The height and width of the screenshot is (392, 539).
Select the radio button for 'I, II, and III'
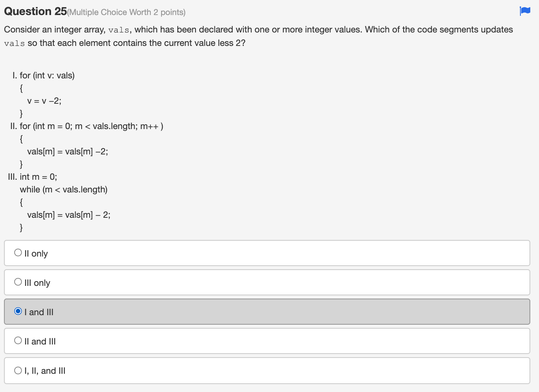[x=18, y=369]
